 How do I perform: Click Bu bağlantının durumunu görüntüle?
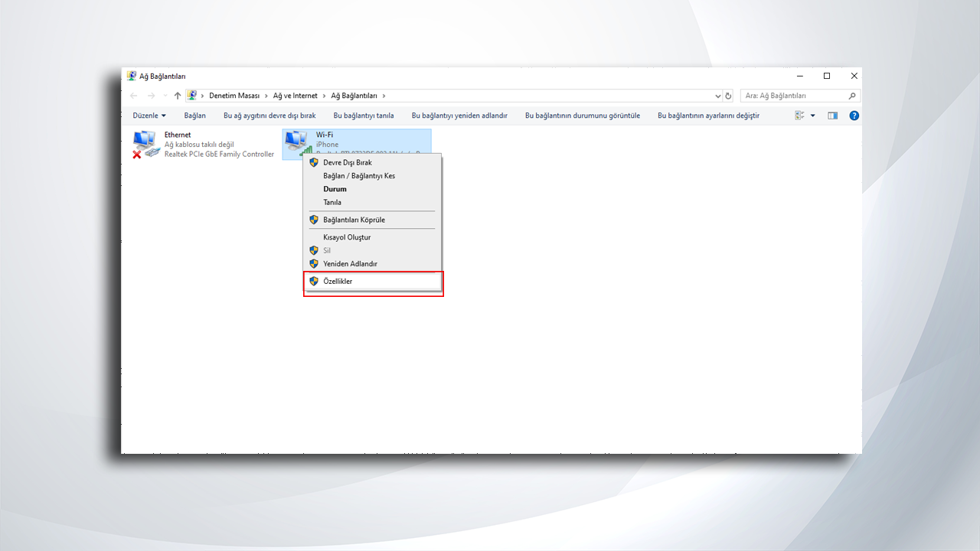coord(583,116)
